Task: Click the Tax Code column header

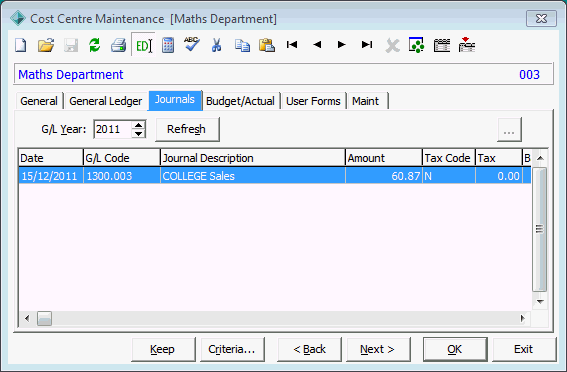Action: point(449,158)
